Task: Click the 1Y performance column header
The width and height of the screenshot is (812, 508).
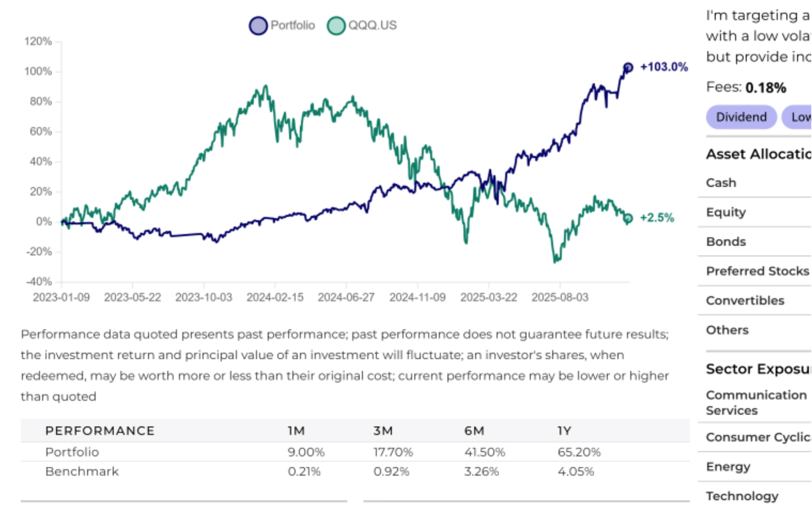Action: (x=564, y=430)
